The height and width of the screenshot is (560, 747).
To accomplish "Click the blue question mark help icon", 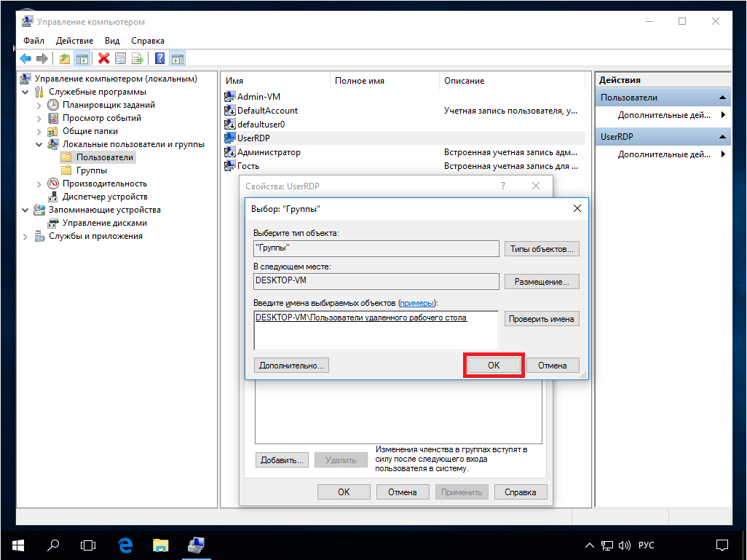I will [159, 59].
